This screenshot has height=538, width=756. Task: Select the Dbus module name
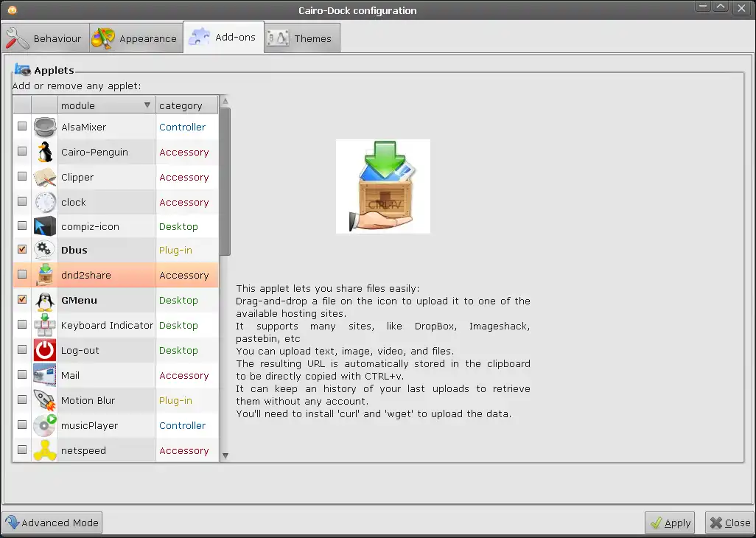coord(74,250)
